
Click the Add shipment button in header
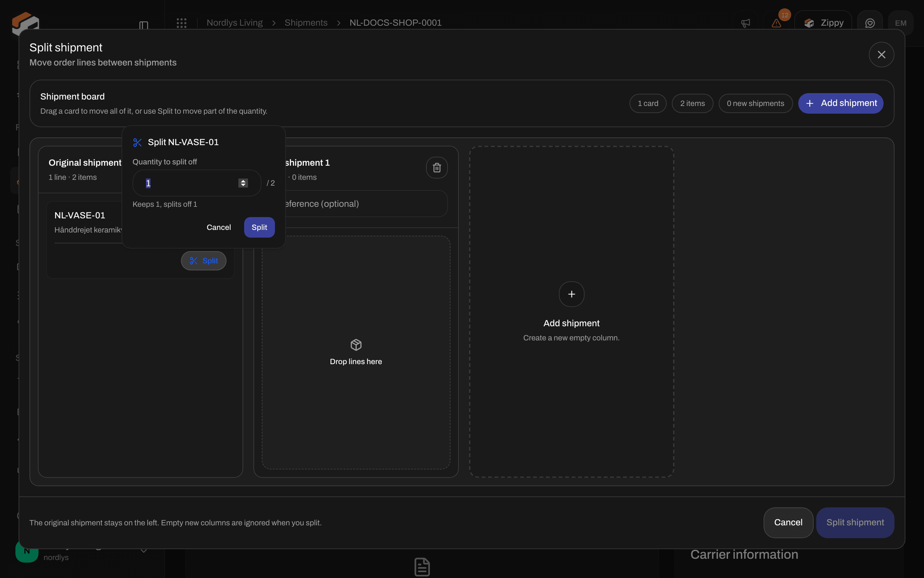[x=840, y=103]
